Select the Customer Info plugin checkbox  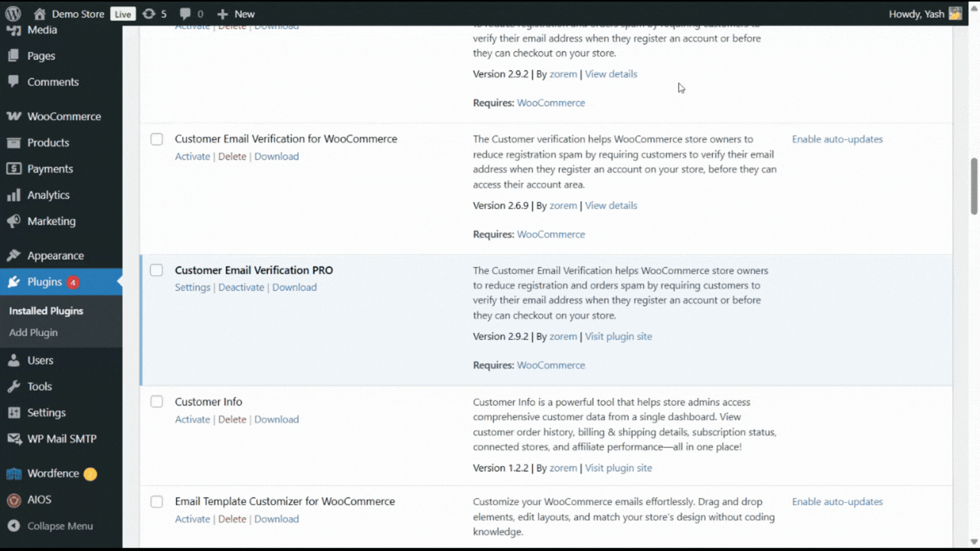[x=156, y=402]
